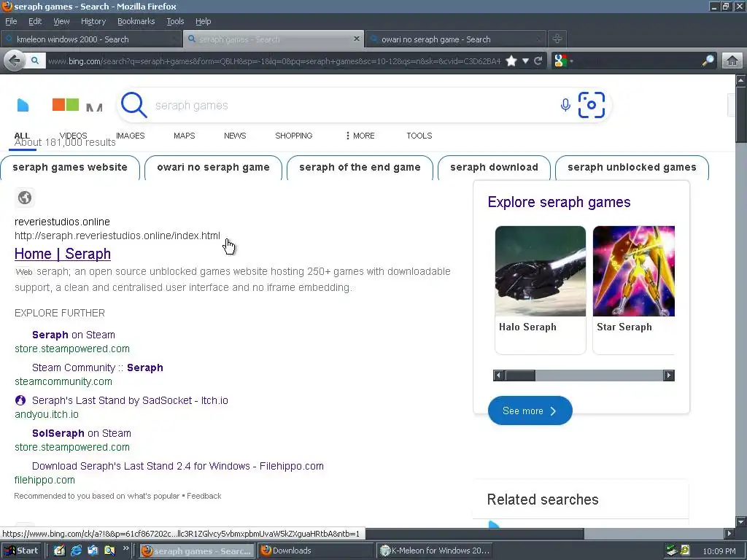
Task: Reload the page with the refresh icon
Action: tap(538, 61)
